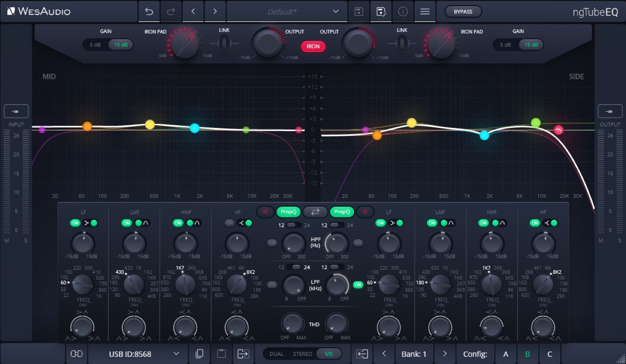The image size is (626, 364).
Task: Click the purple HPF node on MID graph
Action: 42,130
